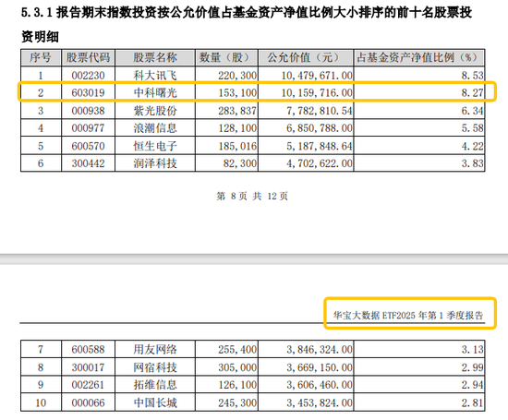Screen dimensions: 508x420
Task: Click stock code 002230
Action: click(88, 76)
